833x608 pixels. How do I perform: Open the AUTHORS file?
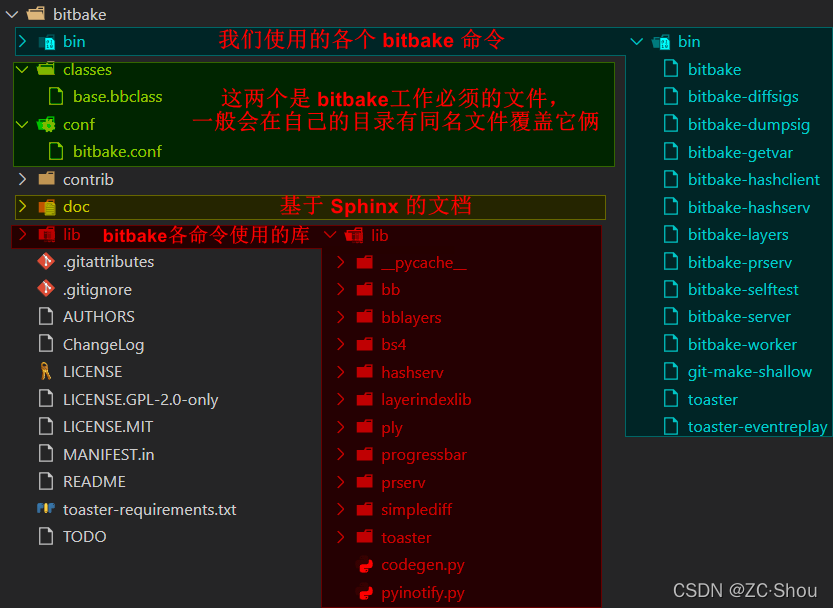(x=99, y=317)
